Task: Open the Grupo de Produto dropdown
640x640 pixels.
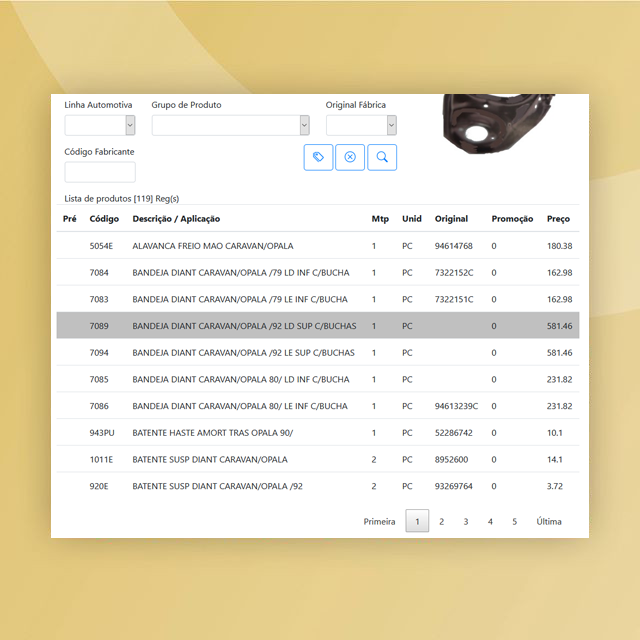Action: 231,125
